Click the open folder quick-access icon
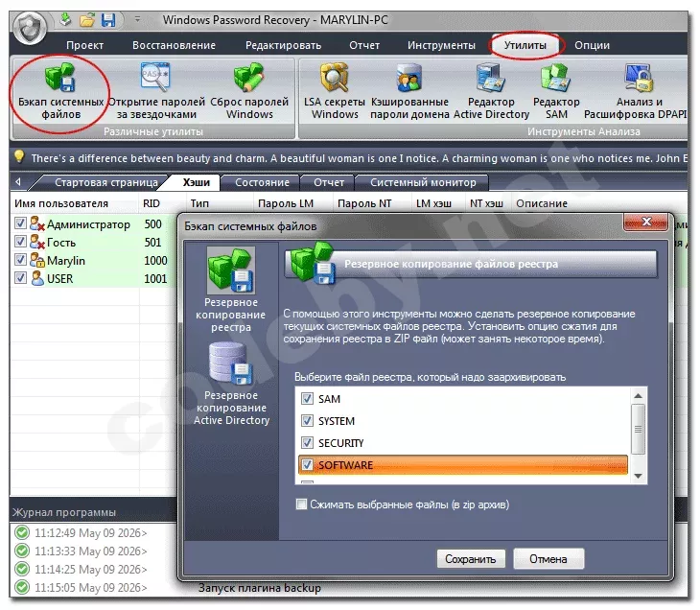 [x=87, y=20]
